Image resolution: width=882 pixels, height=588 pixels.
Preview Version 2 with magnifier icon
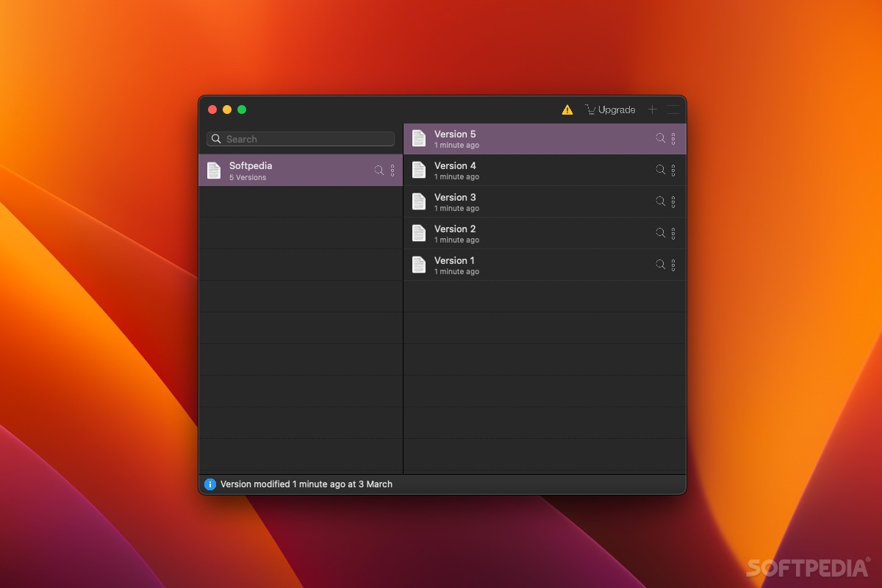660,233
